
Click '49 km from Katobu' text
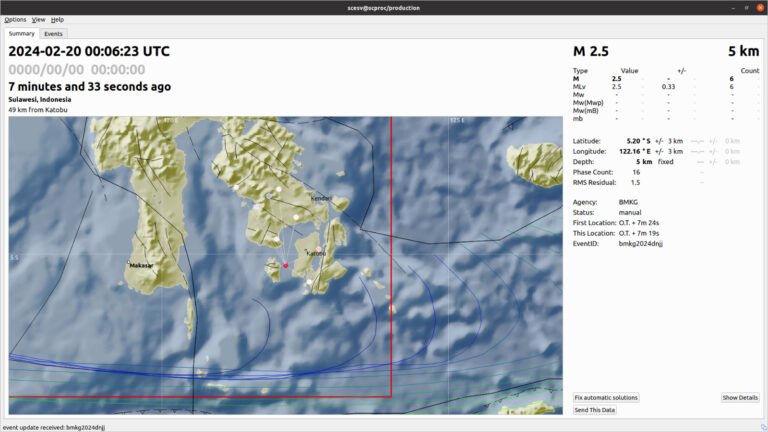point(38,110)
